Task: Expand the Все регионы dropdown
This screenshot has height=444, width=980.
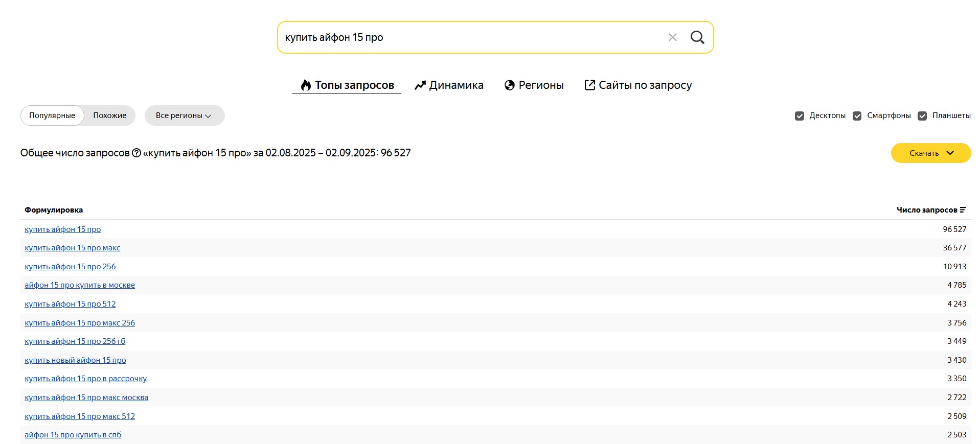Action: tap(185, 115)
